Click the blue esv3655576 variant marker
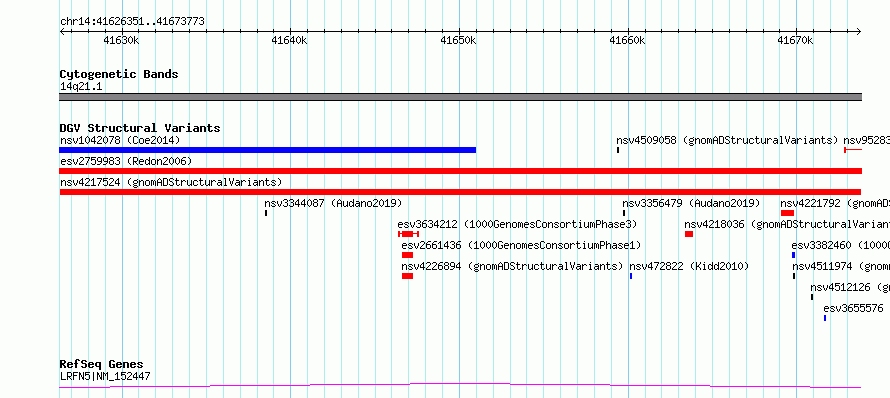This screenshot has width=890, height=398. (x=825, y=318)
